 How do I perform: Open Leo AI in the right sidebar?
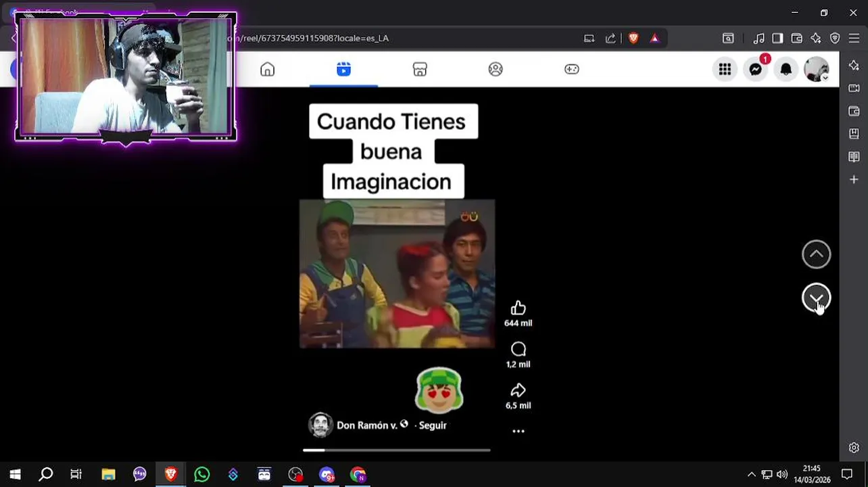pos(854,66)
